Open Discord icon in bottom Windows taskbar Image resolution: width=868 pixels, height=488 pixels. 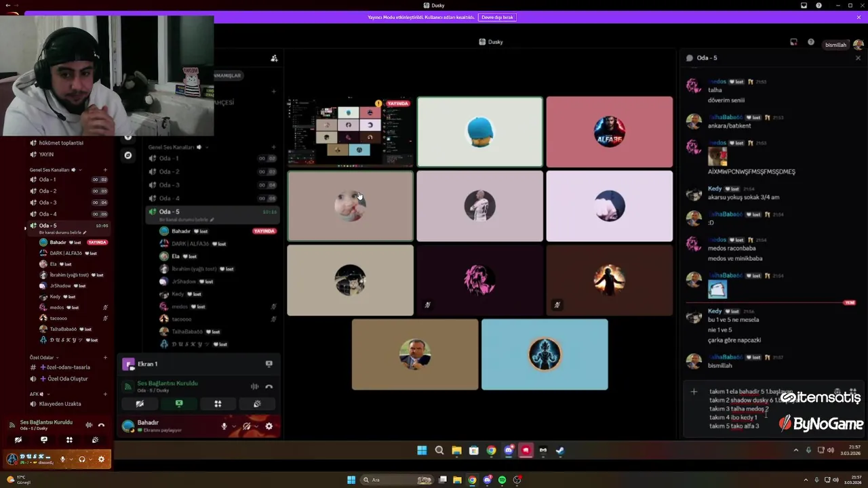(x=488, y=480)
